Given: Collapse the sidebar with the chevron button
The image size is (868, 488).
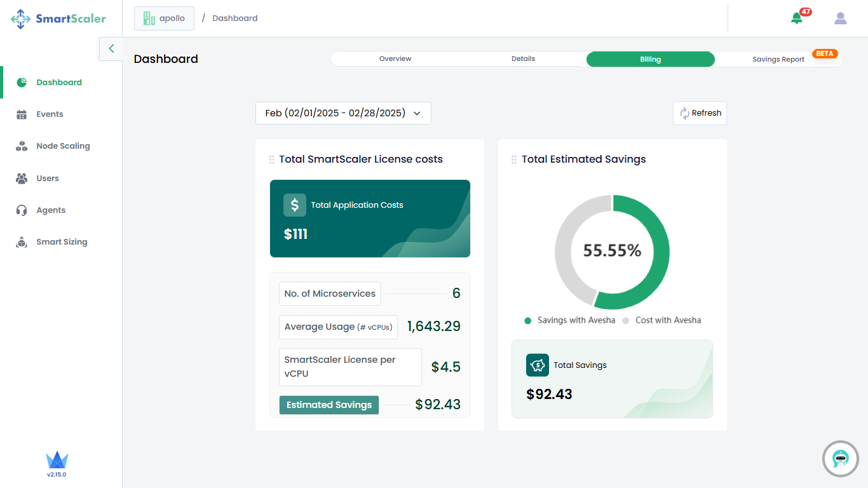Looking at the screenshot, I should [111, 48].
